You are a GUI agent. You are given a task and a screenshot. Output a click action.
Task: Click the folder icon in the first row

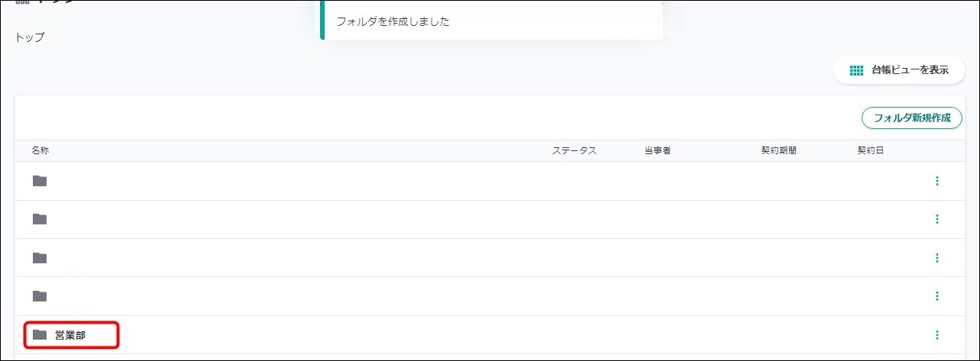(40, 181)
